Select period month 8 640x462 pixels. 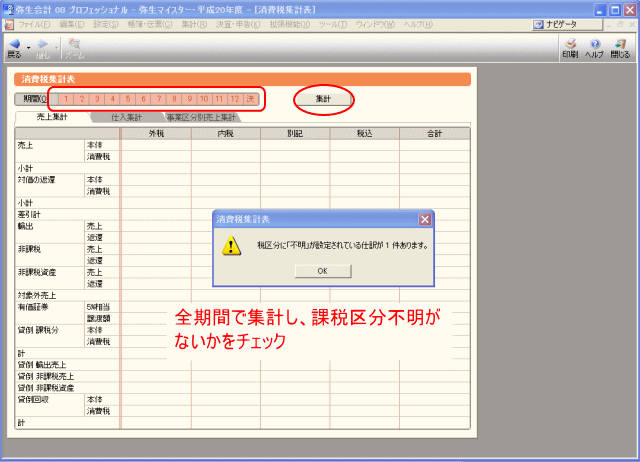pyautogui.click(x=174, y=99)
